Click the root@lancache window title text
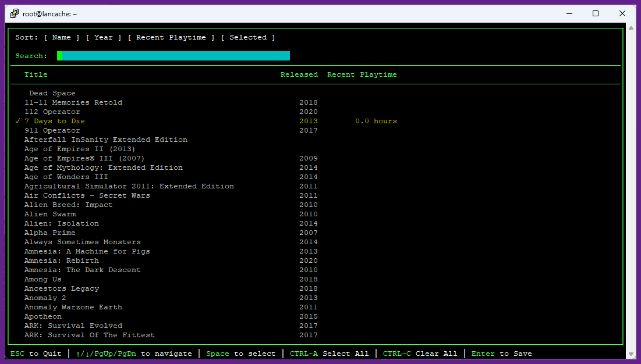Viewport: 641px width, 364px height. coord(50,14)
